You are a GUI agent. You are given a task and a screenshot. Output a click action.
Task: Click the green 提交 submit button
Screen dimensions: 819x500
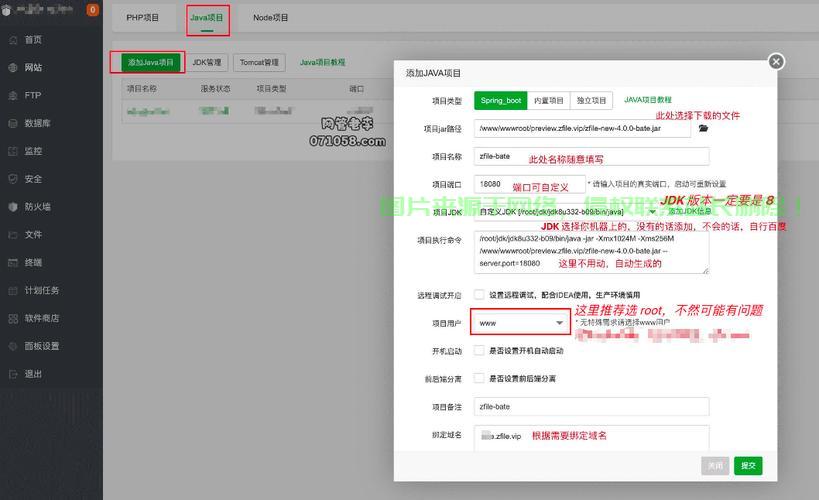pyautogui.click(x=747, y=465)
